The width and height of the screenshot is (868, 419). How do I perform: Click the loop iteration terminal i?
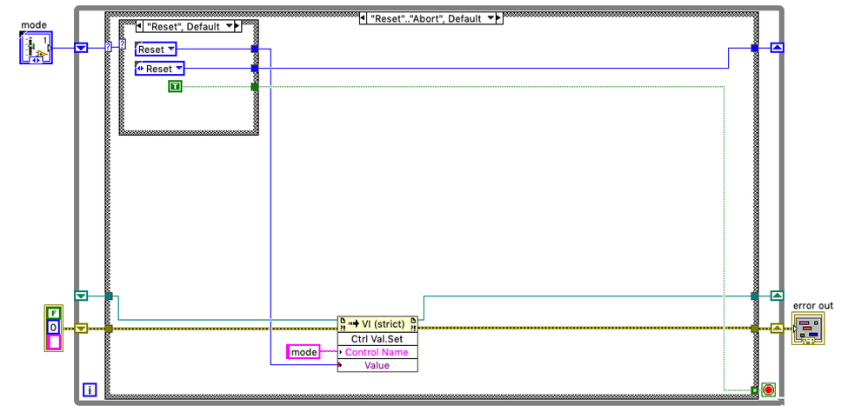tap(90, 390)
